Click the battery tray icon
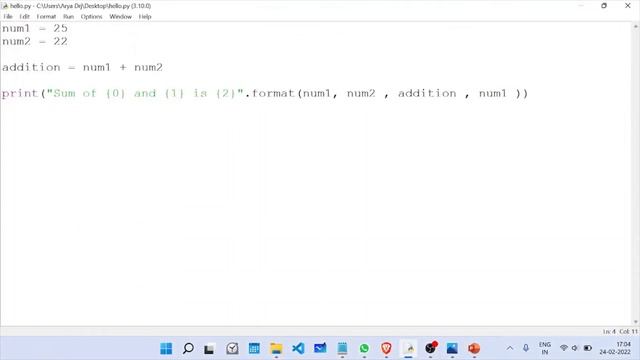This screenshot has height=360, width=640. click(x=588, y=348)
